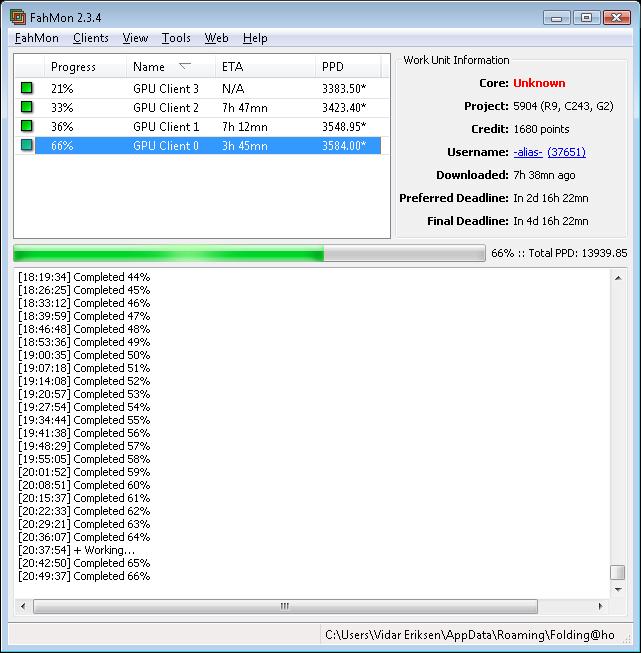The height and width of the screenshot is (653, 641).
Task: Click the Downloaded 7h 38mn ago value
Action: coord(544,175)
